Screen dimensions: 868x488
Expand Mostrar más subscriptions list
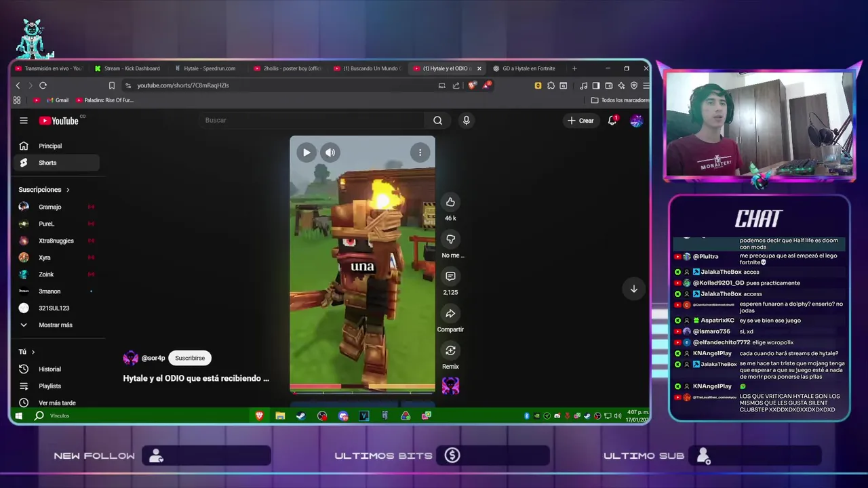[56, 325]
